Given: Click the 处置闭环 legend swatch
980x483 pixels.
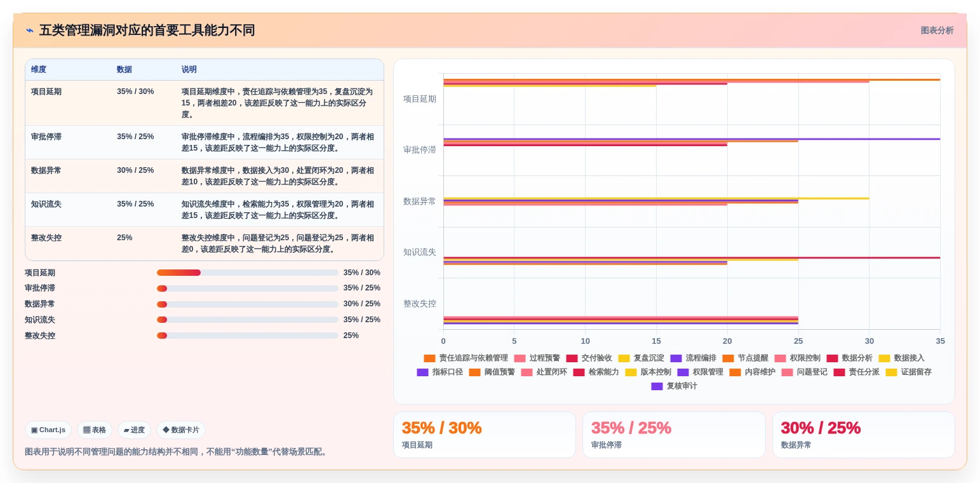Looking at the screenshot, I should [527, 372].
